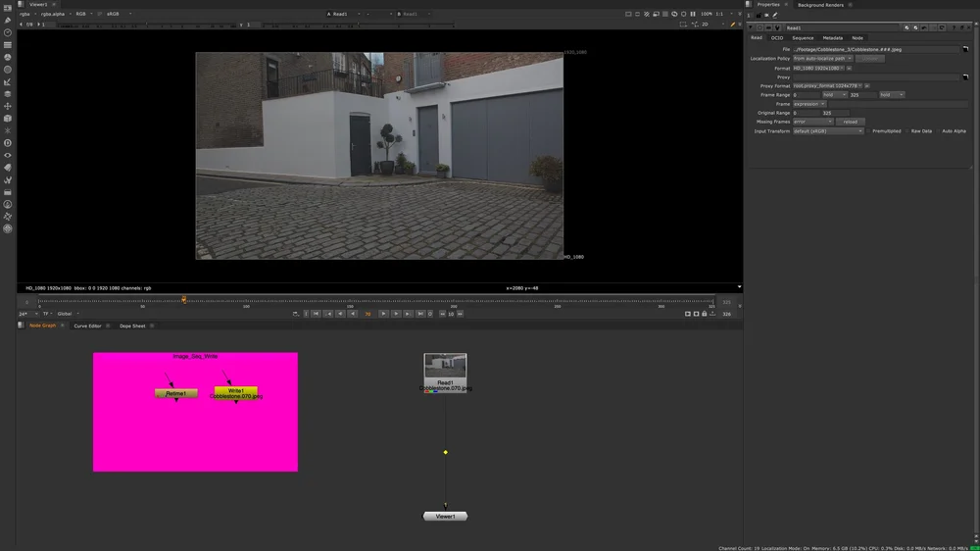Click the viewer gain slider

point(146,25)
